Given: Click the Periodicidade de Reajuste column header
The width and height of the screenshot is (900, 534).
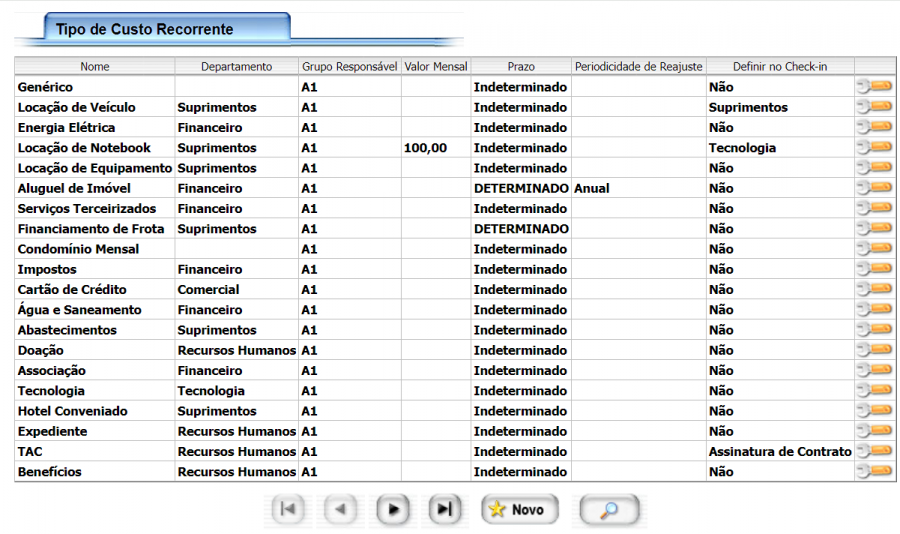Looking at the screenshot, I should click(x=638, y=67).
